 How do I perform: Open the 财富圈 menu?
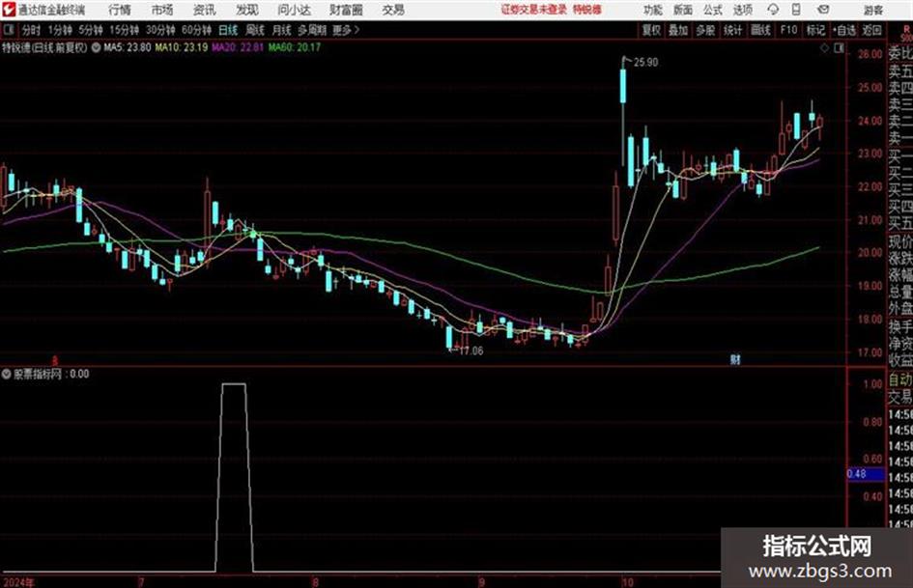click(x=346, y=10)
